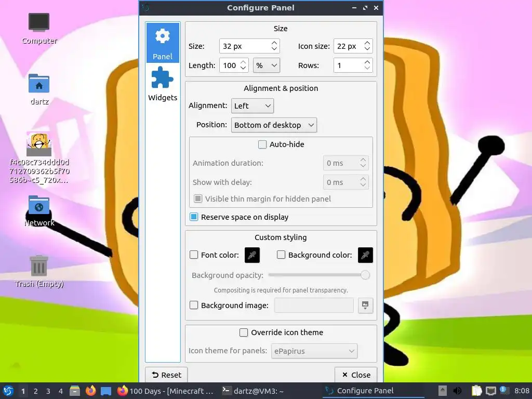Open the Network desktop icon
Screen dimensions: 532x399
coord(39,211)
